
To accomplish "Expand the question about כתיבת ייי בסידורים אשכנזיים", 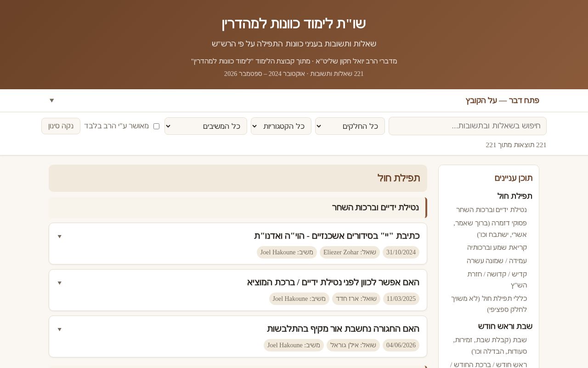I will click(238, 243).
